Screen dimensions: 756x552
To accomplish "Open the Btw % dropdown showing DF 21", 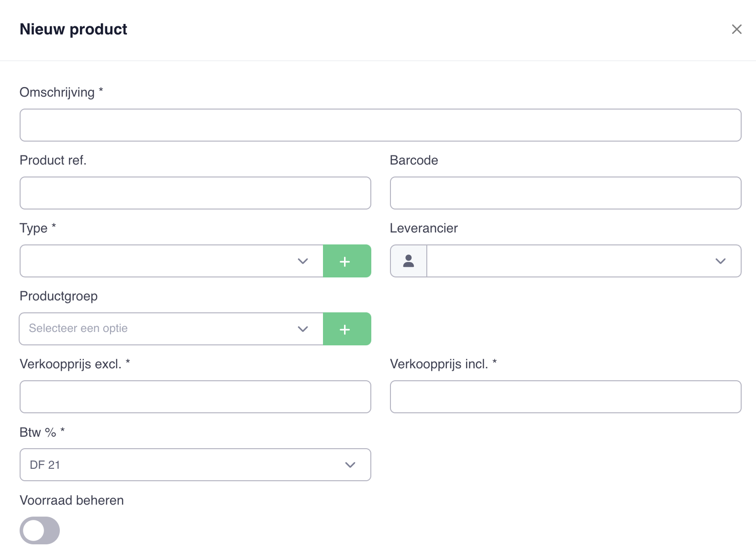I will [195, 465].
